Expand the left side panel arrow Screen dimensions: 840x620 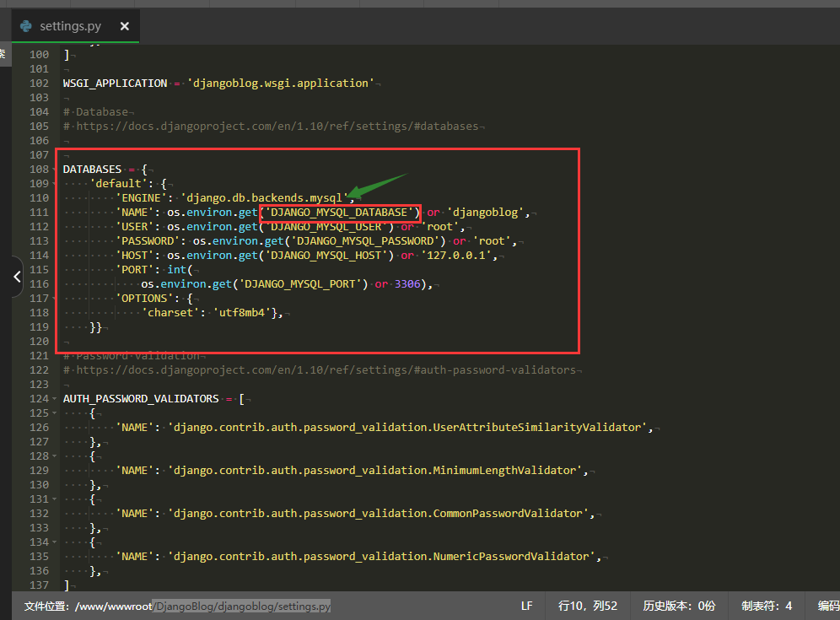17,277
